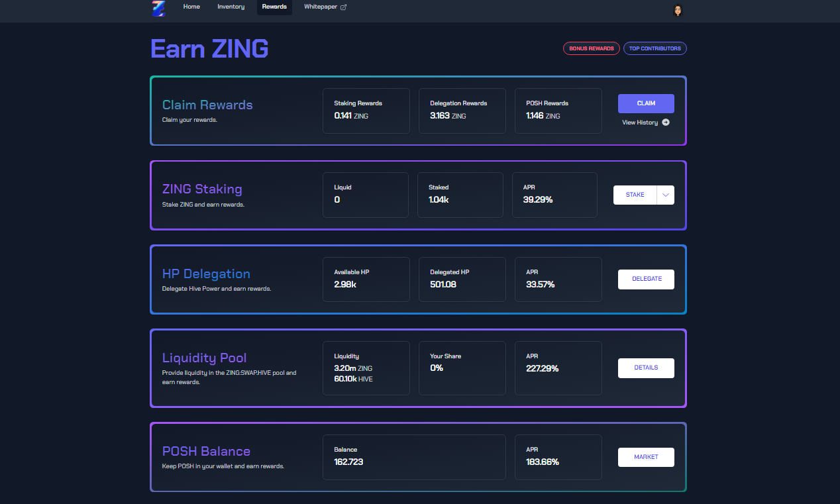Image resolution: width=840 pixels, height=504 pixels.
Task: Click "Claim your rewards." description
Action: pos(189,120)
